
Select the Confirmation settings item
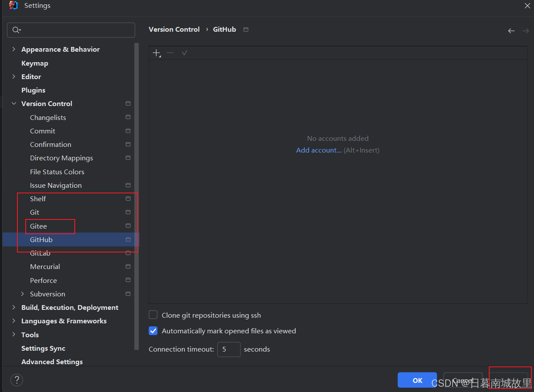(x=50, y=144)
